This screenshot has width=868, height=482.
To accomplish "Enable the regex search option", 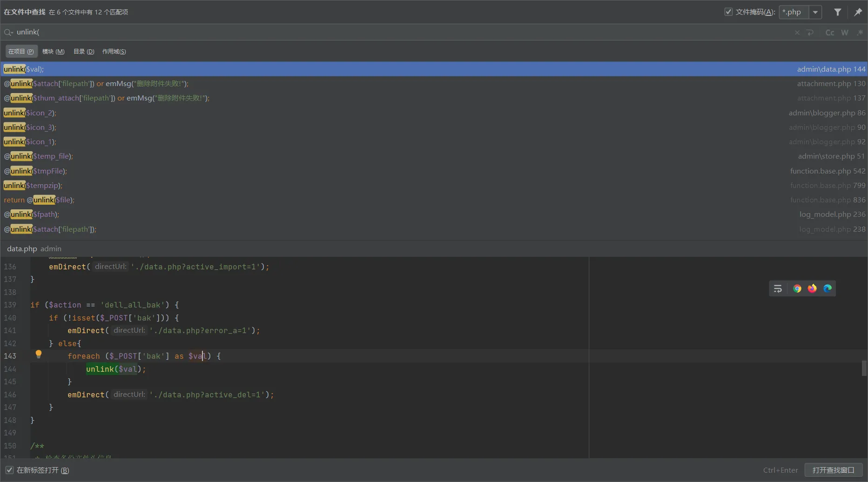I will [x=860, y=33].
